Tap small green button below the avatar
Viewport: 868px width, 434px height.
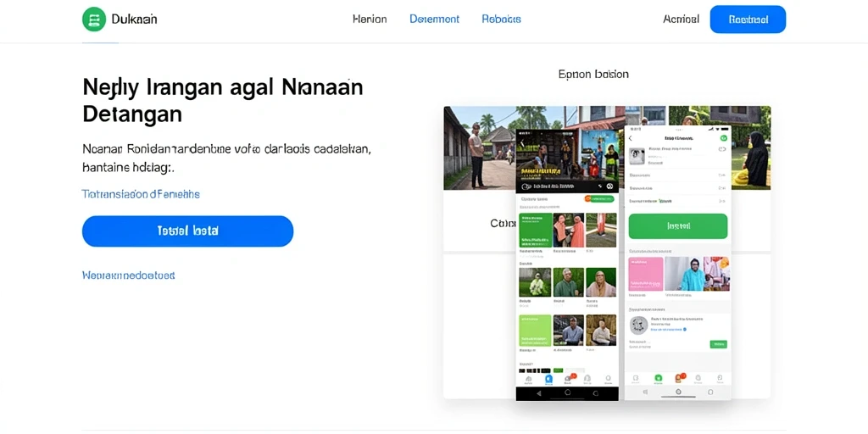pyautogui.click(x=719, y=344)
